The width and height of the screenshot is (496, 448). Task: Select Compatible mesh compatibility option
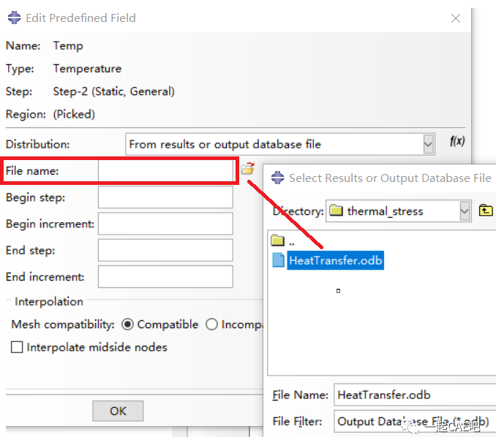point(128,324)
